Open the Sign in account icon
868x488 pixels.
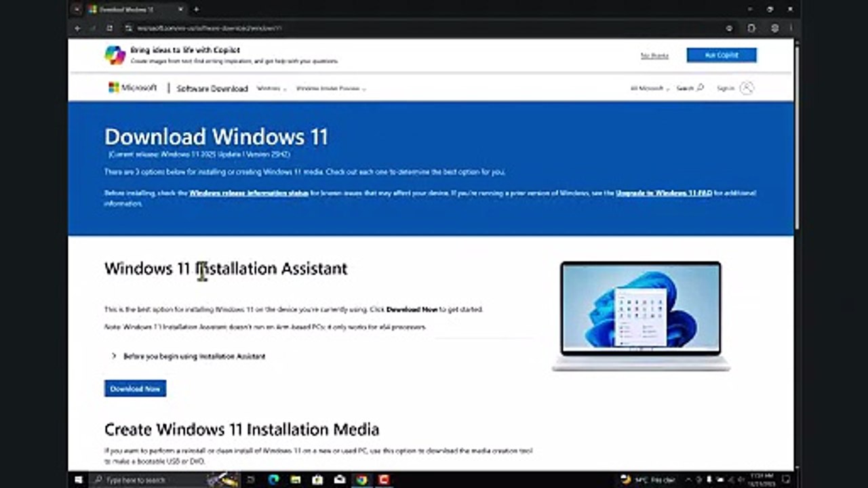tap(747, 88)
